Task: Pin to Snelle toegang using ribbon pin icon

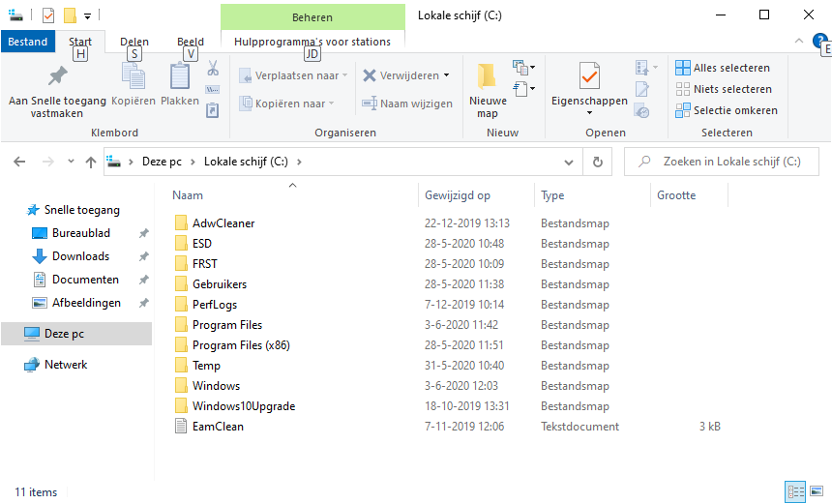Action: (57, 76)
